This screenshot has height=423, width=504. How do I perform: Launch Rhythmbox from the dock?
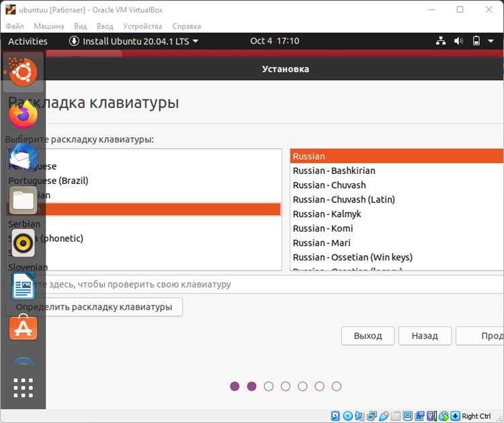click(x=23, y=243)
